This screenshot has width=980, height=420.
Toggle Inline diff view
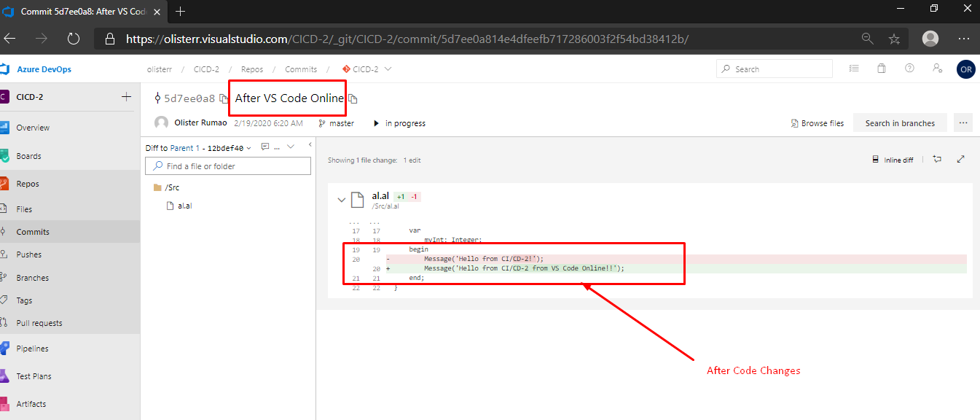(893, 160)
